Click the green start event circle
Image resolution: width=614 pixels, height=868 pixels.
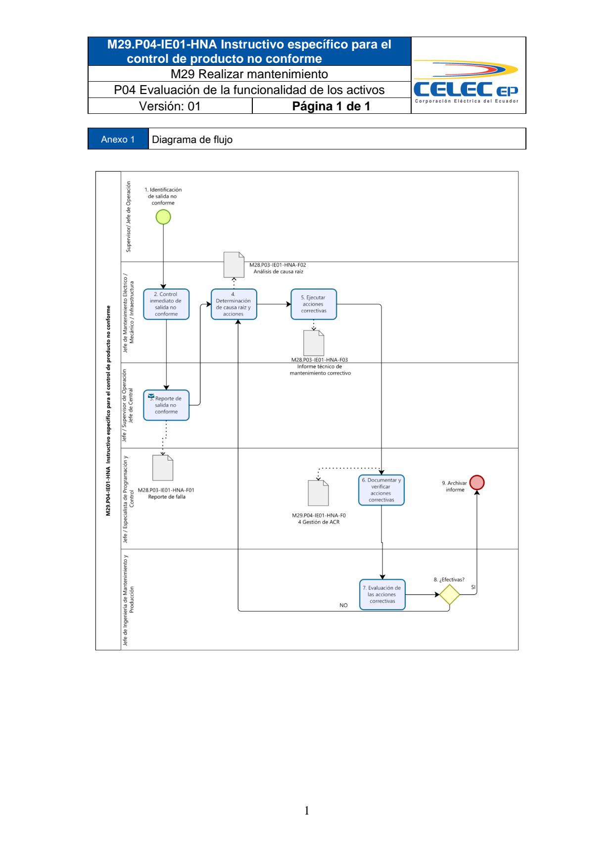163,217
